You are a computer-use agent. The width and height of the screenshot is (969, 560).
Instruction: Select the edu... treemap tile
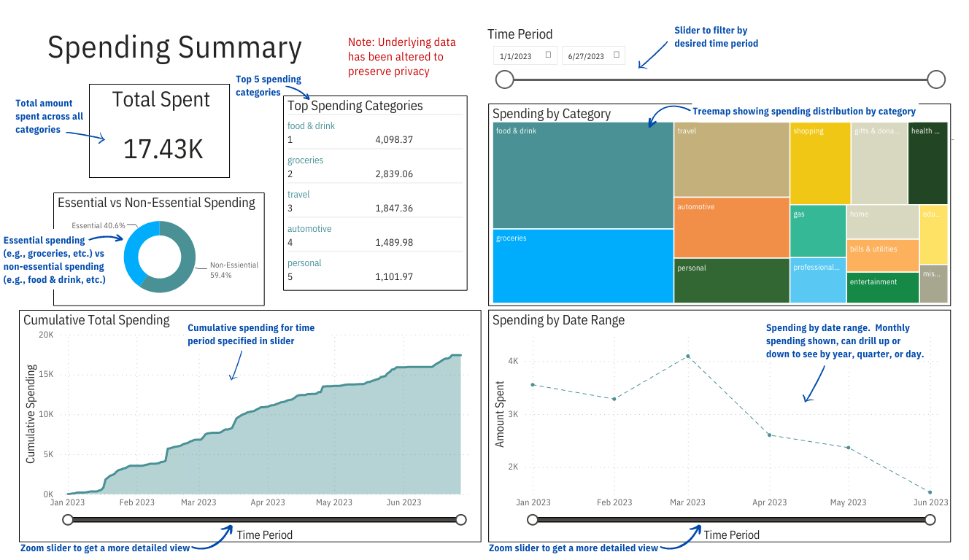pyautogui.click(x=934, y=235)
